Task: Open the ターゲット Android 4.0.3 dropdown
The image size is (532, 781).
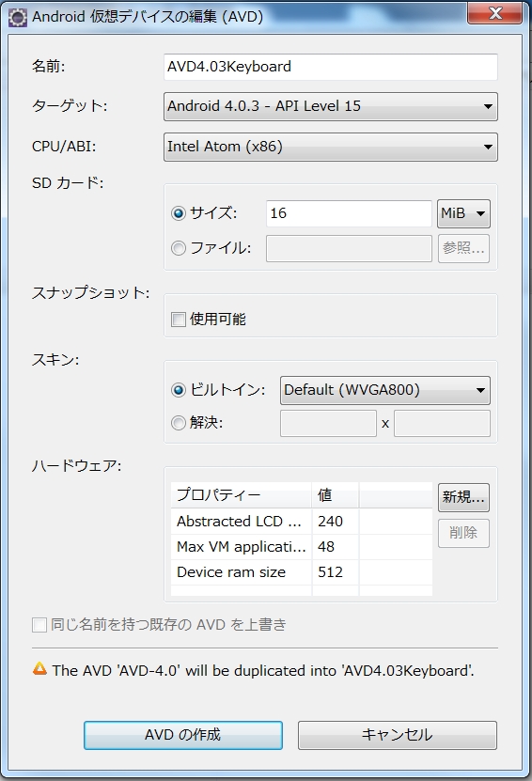Action: [x=331, y=106]
